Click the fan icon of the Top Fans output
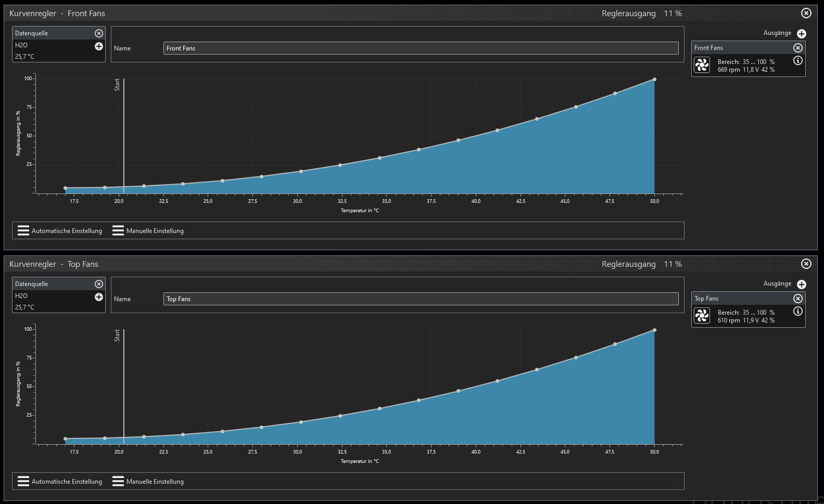This screenshot has height=504, width=824. coord(702,316)
